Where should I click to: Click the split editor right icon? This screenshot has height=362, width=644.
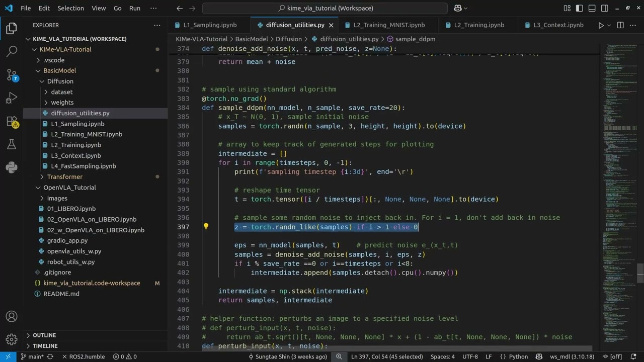[620, 25]
